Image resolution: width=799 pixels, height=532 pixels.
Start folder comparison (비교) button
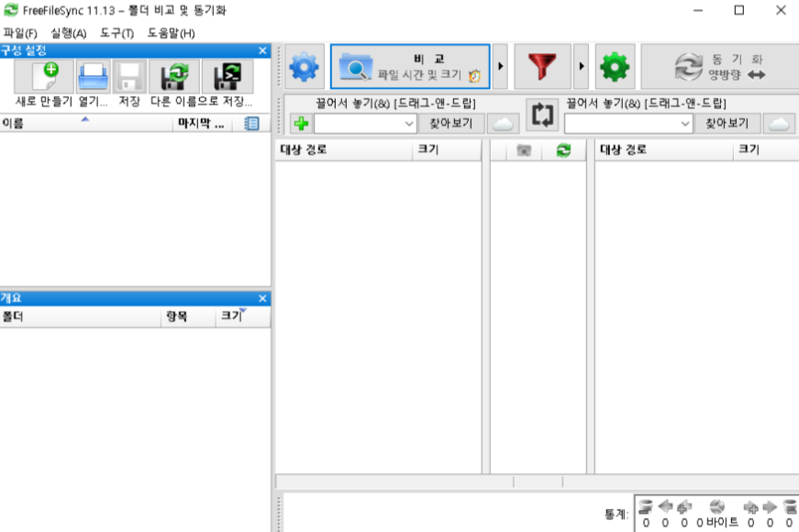(x=410, y=67)
